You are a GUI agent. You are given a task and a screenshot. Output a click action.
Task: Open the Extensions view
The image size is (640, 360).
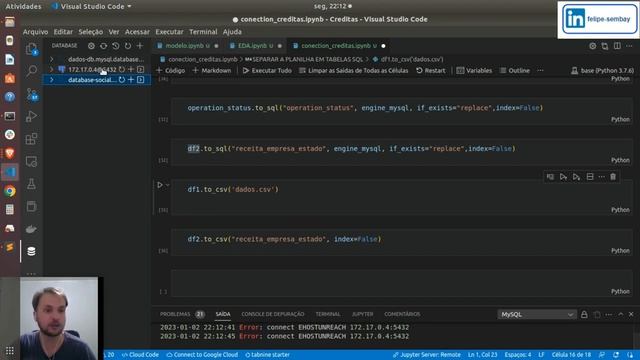coord(31,139)
